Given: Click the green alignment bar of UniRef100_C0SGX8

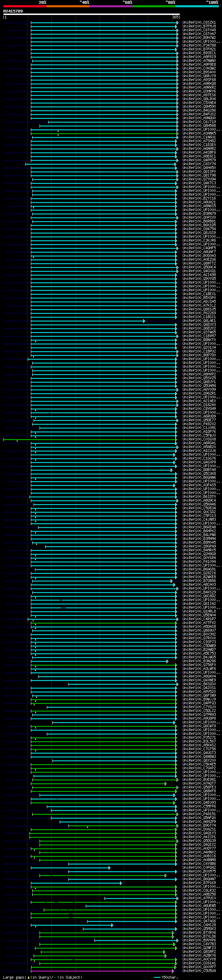Looking at the screenshot, I should (x=90, y=439).
